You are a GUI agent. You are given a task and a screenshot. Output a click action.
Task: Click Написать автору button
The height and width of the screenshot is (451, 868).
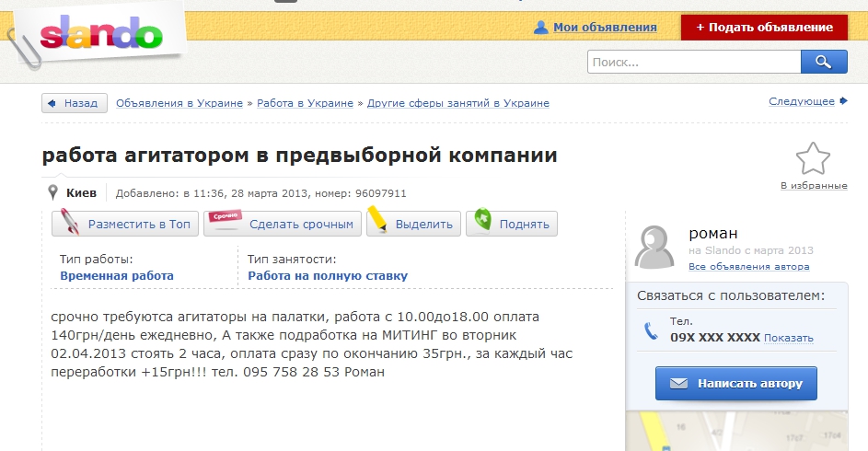point(735,383)
